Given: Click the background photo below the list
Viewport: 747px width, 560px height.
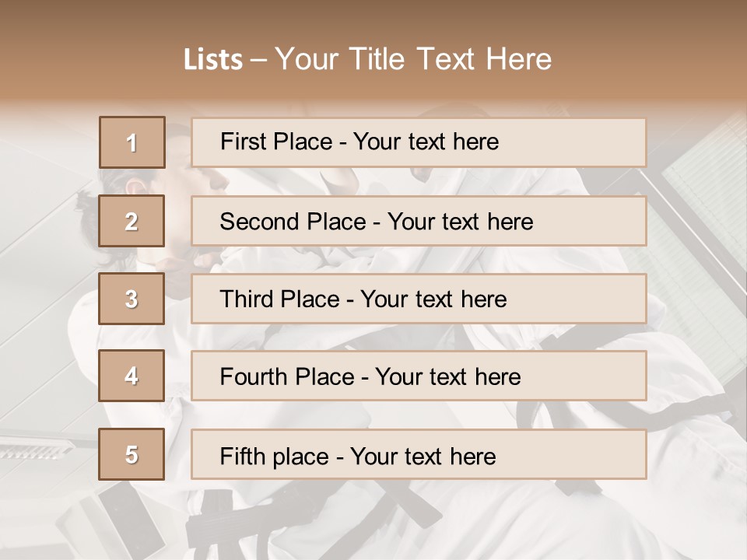Looking at the screenshot, I should (x=373, y=521).
